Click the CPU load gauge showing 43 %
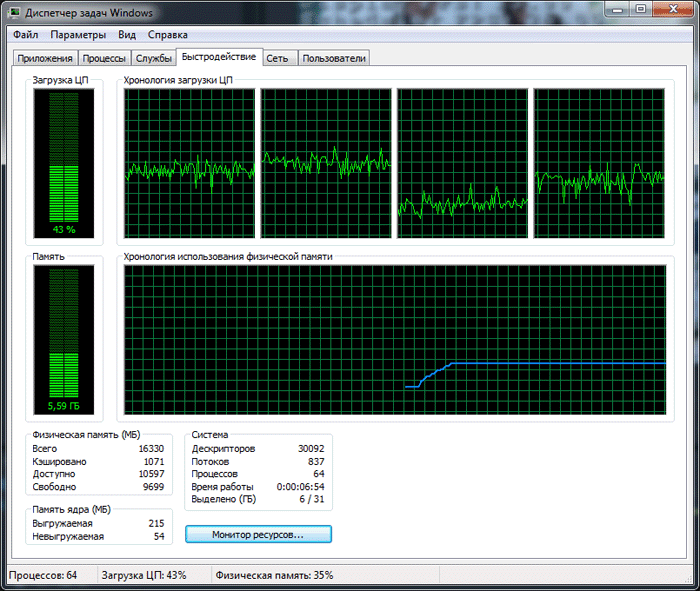Image resolution: width=700 pixels, height=591 pixels. pyautogui.click(x=64, y=163)
